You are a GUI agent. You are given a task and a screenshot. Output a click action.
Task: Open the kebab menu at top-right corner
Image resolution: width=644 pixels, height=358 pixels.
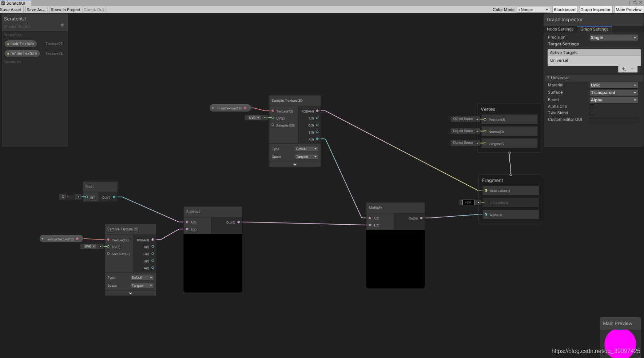(x=629, y=2)
